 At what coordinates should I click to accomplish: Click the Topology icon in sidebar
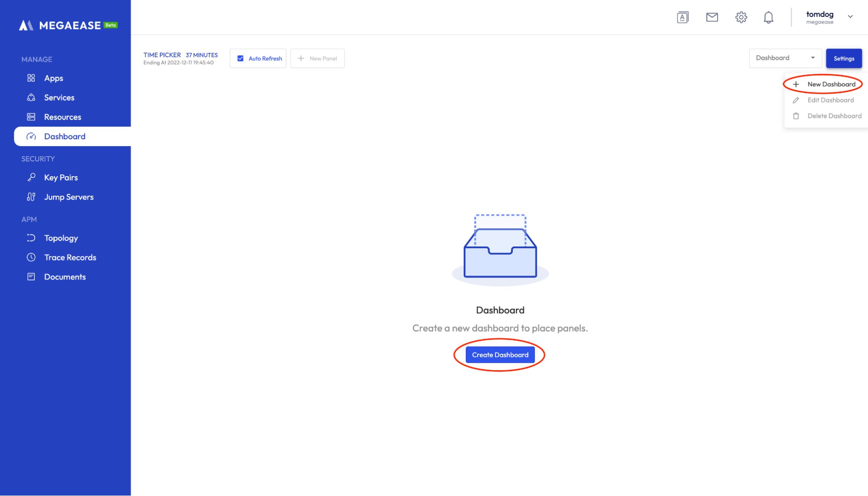click(31, 238)
